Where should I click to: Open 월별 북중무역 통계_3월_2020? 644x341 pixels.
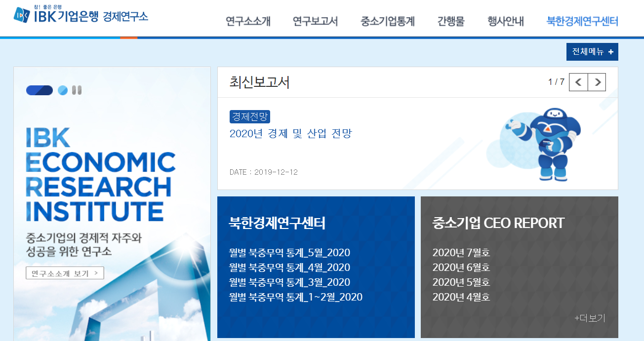[289, 282]
